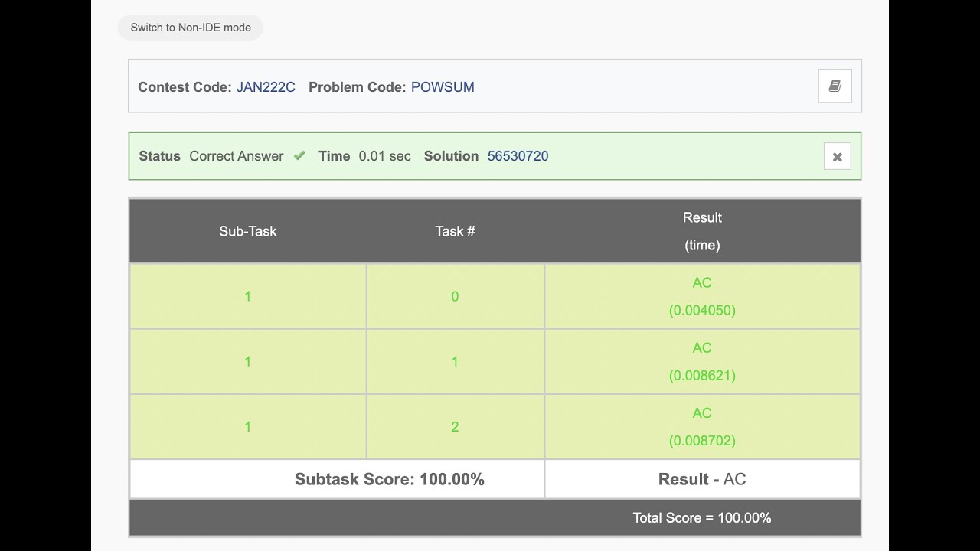980x551 pixels.
Task: Dismiss the status bar with the X button
Action: click(837, 157)
